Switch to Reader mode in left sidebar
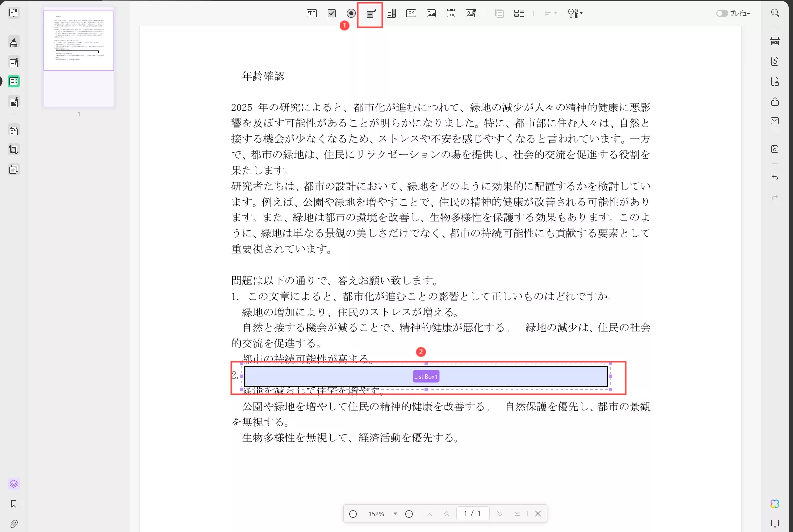This screenshot has height=532, width=793. coord(14,13)
